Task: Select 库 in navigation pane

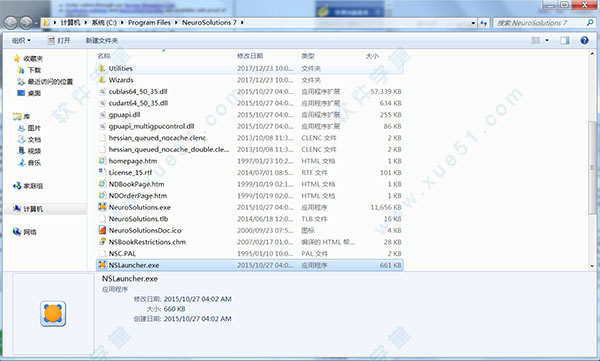Action: coord(22,116)
